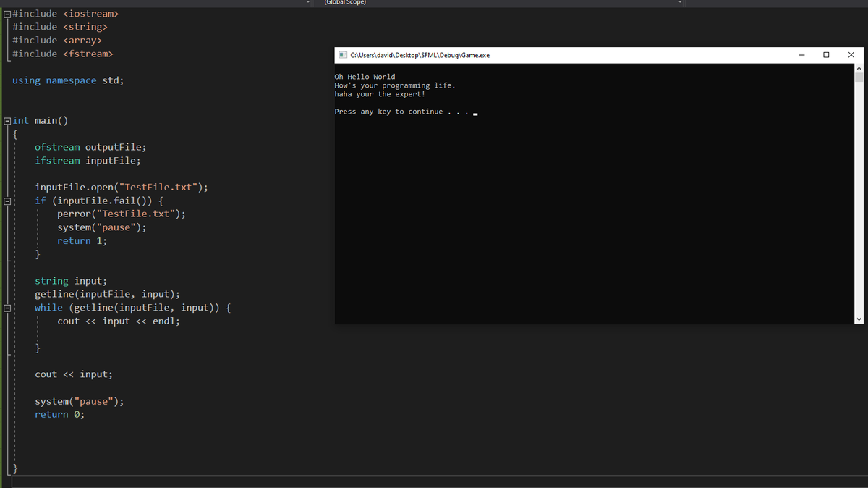Click the "#include <array>" line

(57, 41)
